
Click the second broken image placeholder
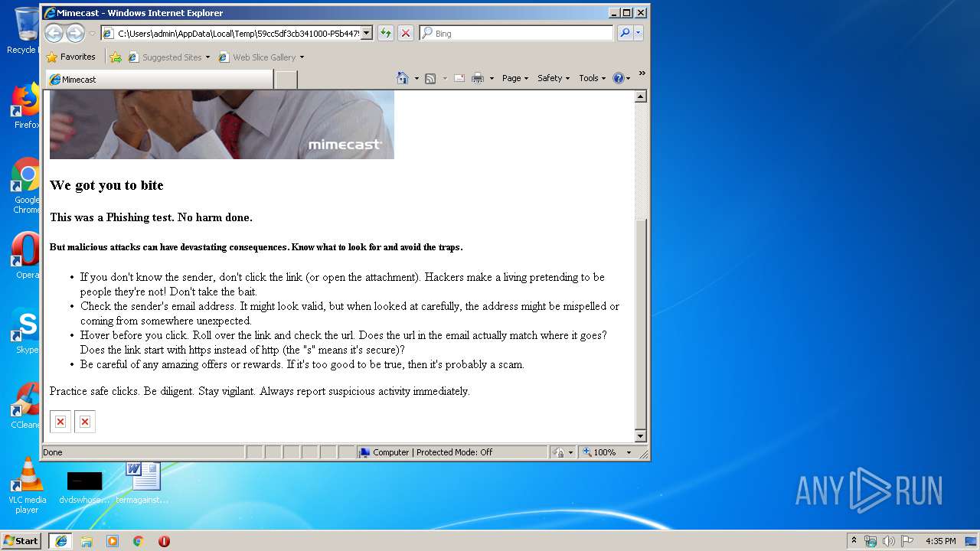[x=85, y=422]
